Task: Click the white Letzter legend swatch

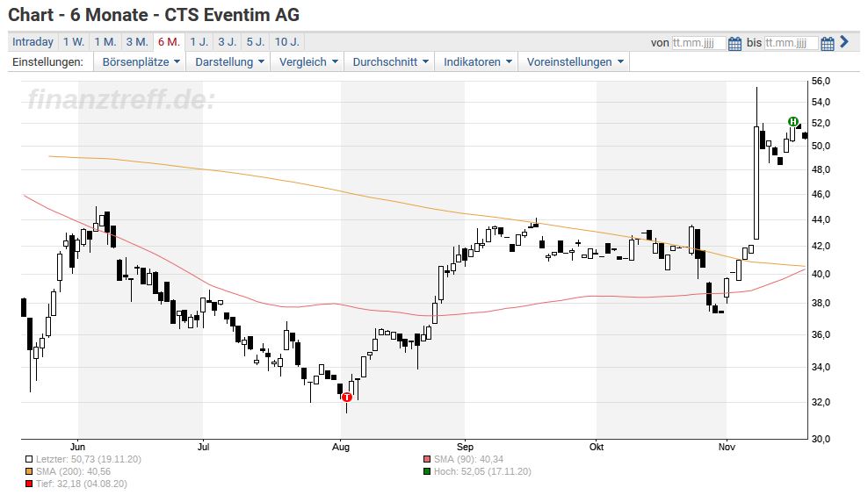Action: pos(29,459)
